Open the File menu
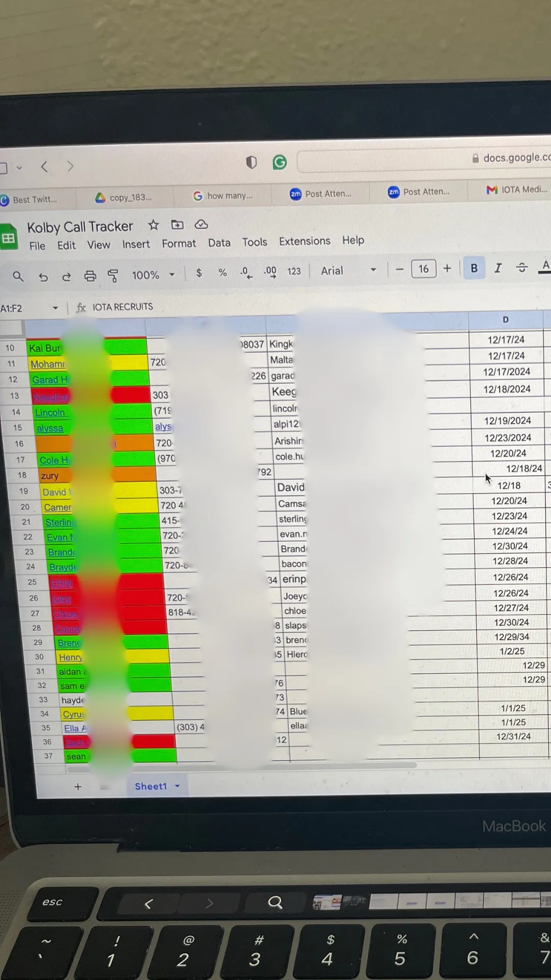The image size is (551, 980). [x=37, y=246]
